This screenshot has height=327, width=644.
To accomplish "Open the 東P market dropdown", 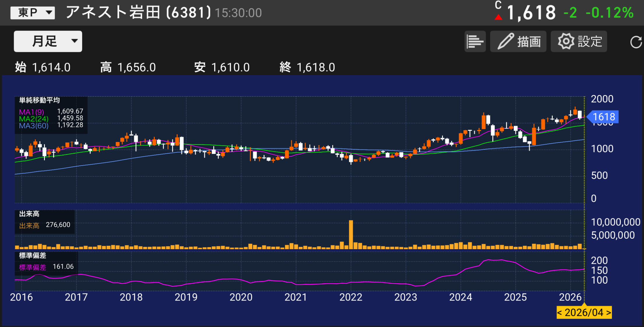I will tap(32, 13).
